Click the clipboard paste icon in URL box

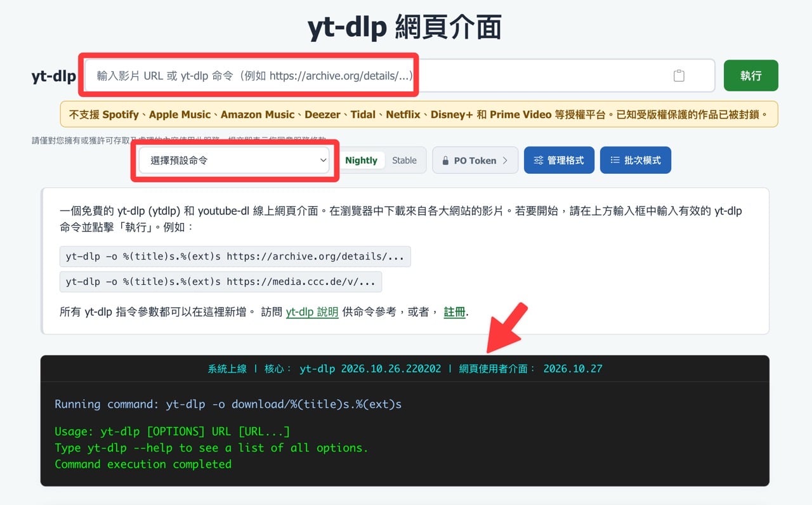click(679, 75)
